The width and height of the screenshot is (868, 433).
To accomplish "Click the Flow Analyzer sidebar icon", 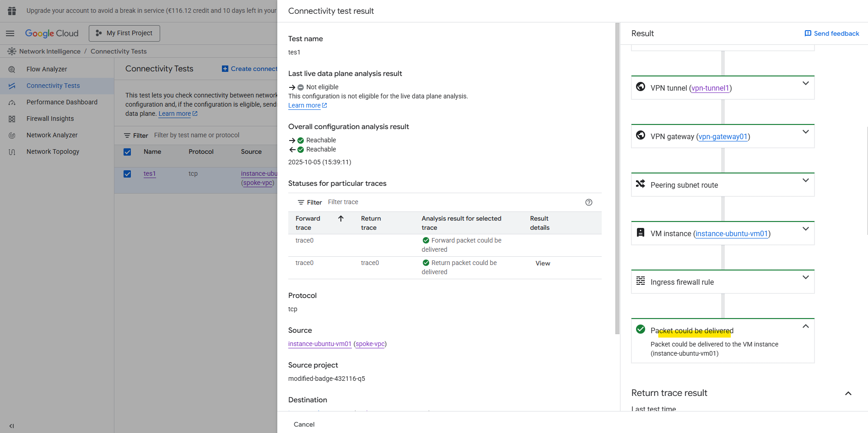I will pyautogui.click(x=12, y=70).
